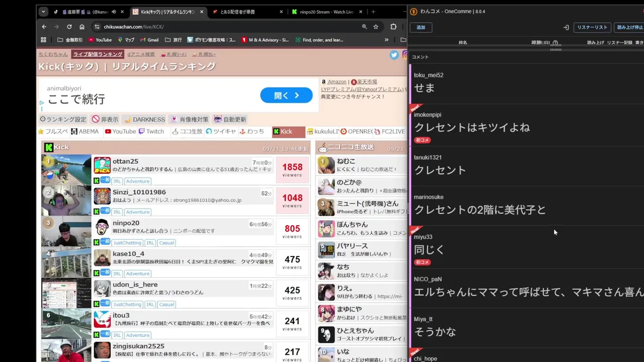Close the Kick ranking tab
The image size is (644, 362).
202,12
